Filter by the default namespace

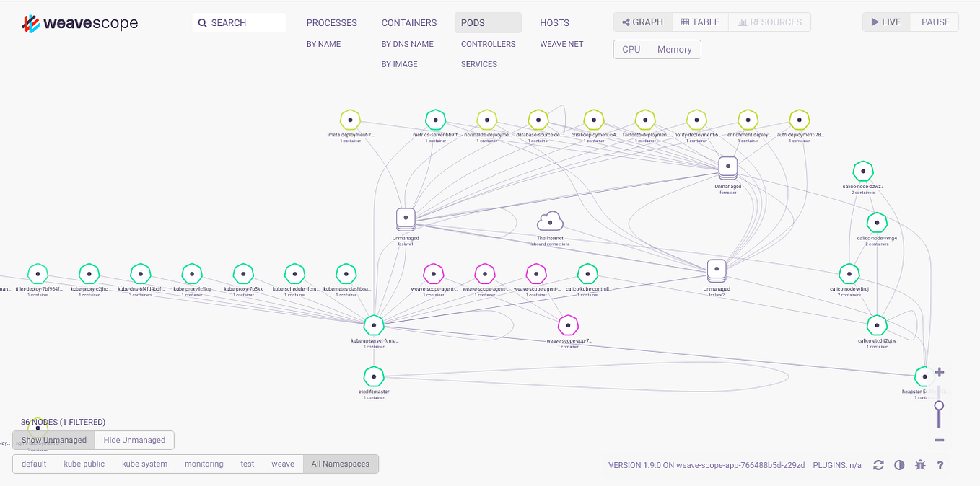[x=34, y=464]
